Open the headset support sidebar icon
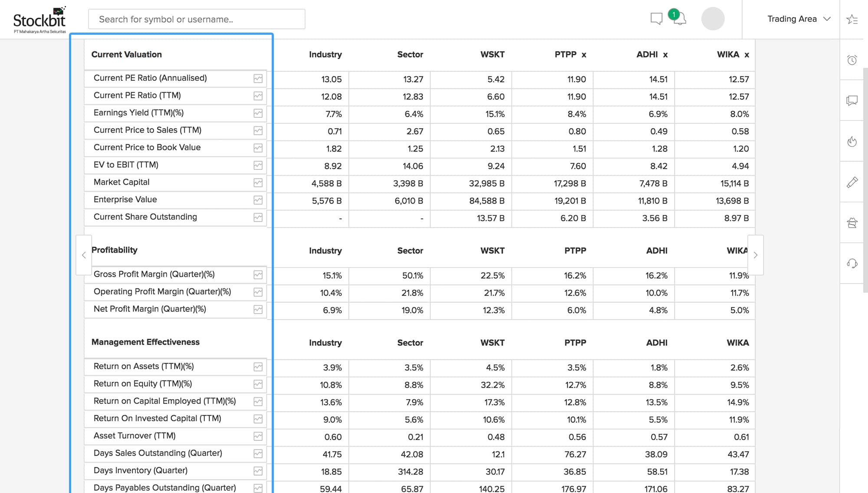 coord(852,264)
